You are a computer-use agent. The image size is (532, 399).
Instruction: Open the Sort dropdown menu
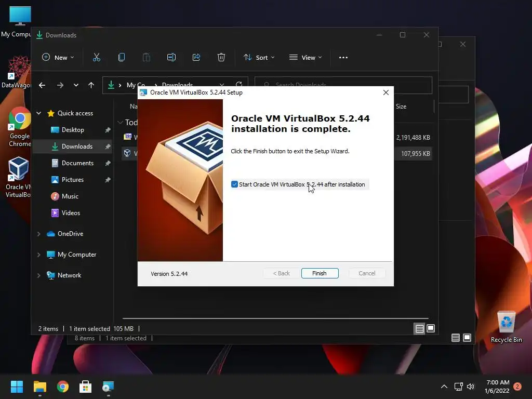(x=259, y=57)
